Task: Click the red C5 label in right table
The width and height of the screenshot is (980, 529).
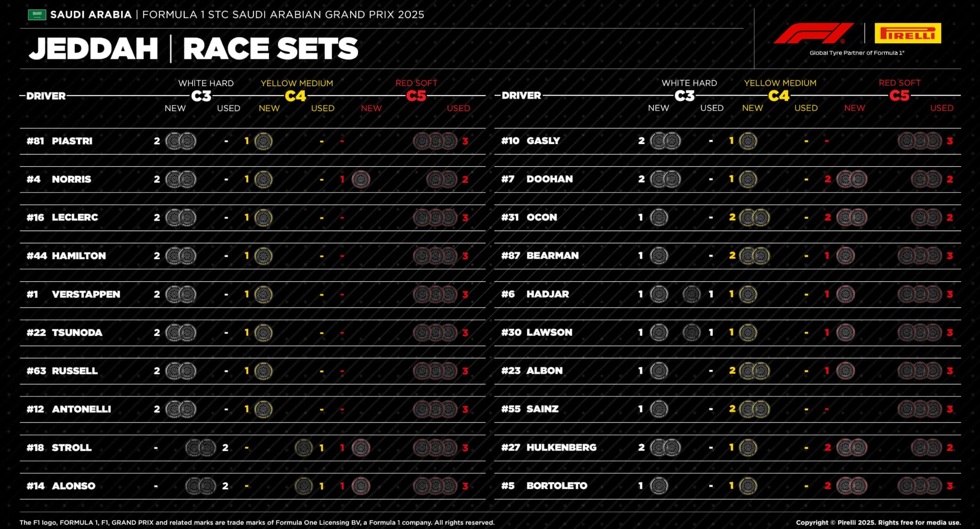Action: point(899,96)
